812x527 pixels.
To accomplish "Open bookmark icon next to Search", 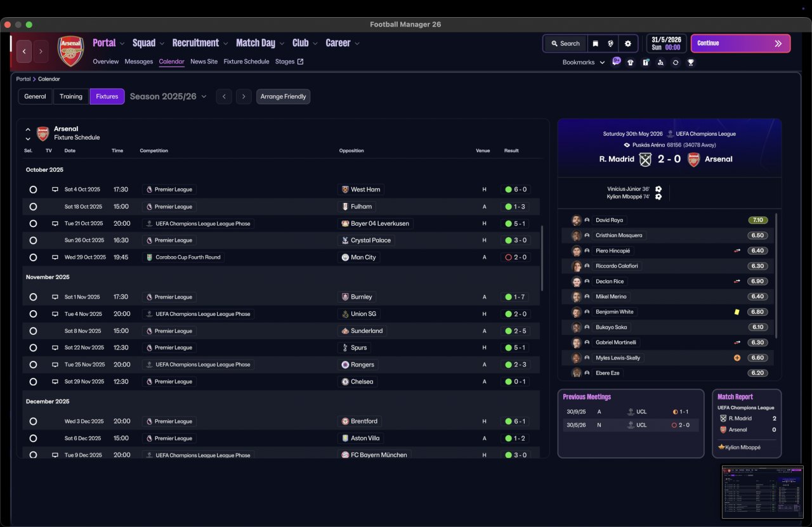I will click(x=595, y=44).
